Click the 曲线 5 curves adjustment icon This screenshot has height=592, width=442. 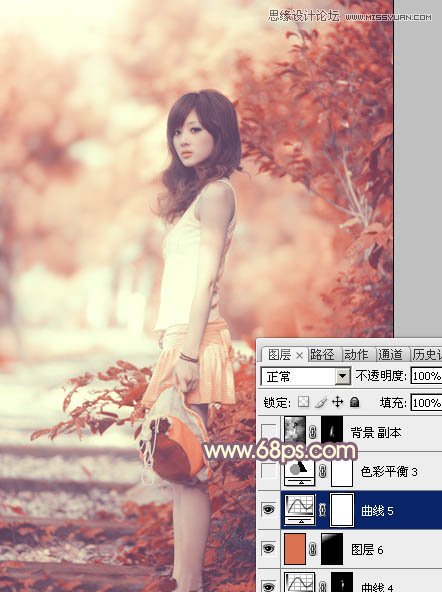pyautogui.click(x=299, y=510)
